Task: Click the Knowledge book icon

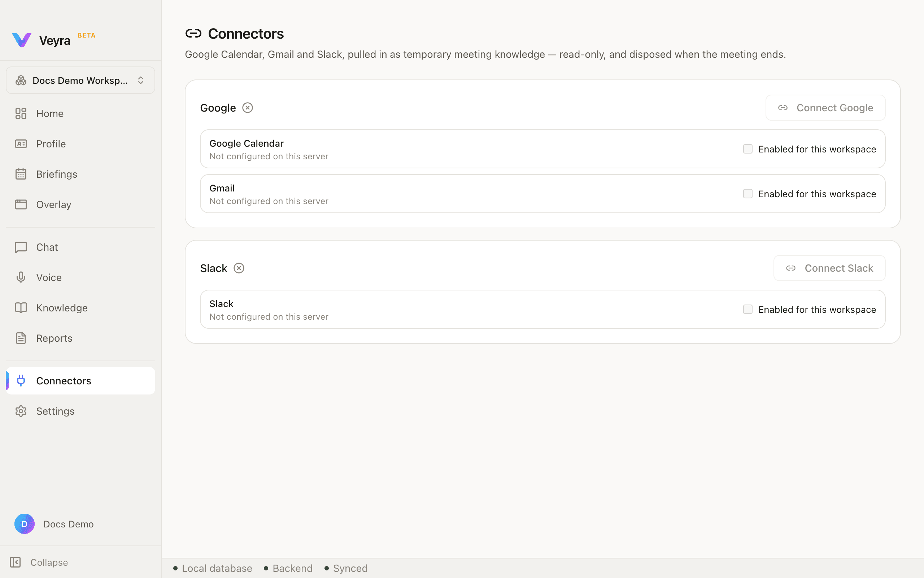Action: pos(21,308)
